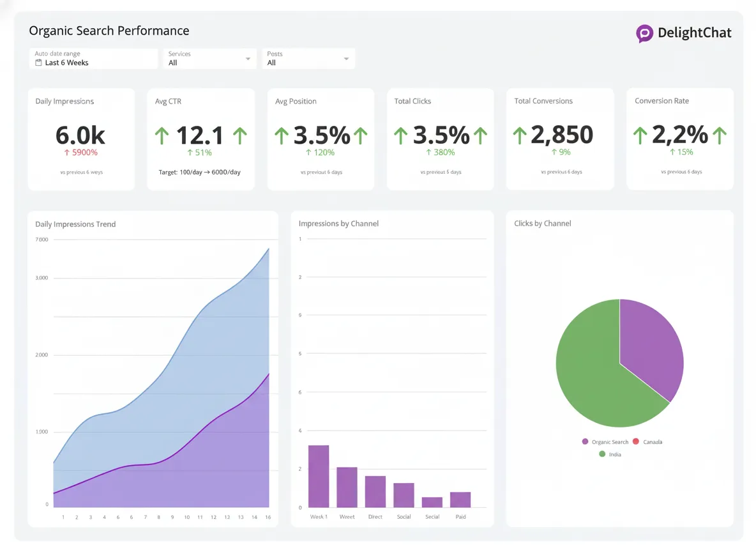Click the green up arrow left of 12.1
Image resolution: width=756 pixels, height=552 pixels.
tap(162, 135)
